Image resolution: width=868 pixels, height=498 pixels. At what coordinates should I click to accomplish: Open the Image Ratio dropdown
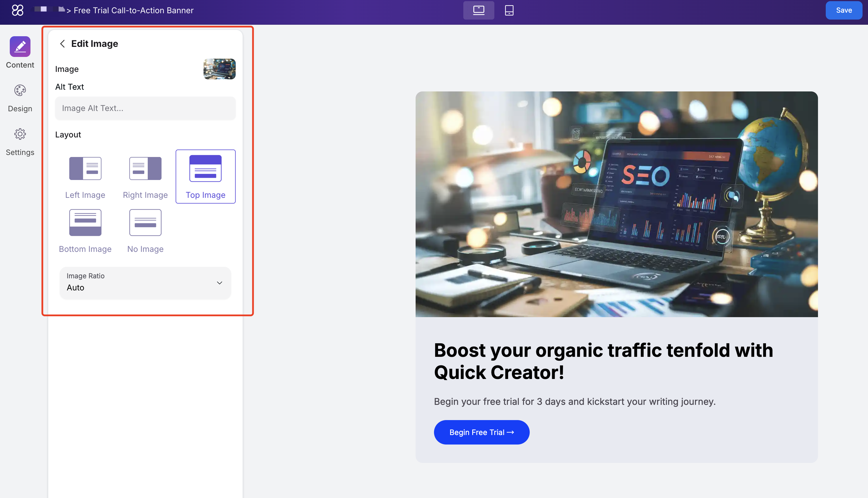coord(145,283)
